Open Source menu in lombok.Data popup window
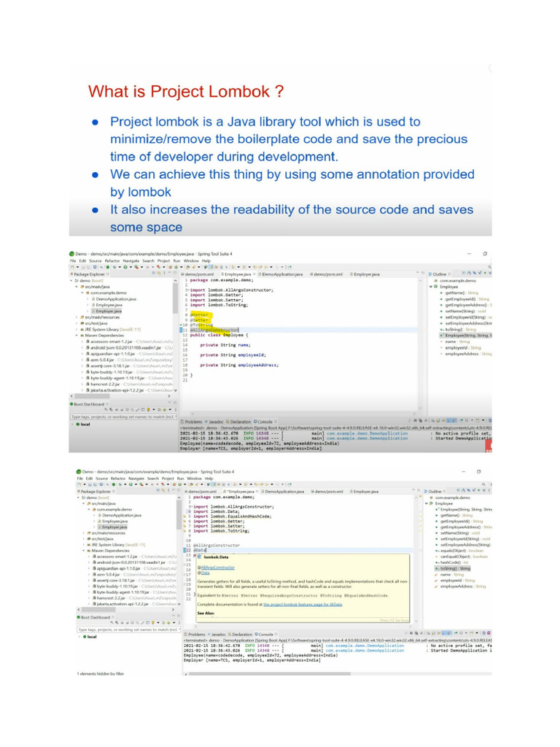The width and height of the screenshot is (560, 747). 102,479
